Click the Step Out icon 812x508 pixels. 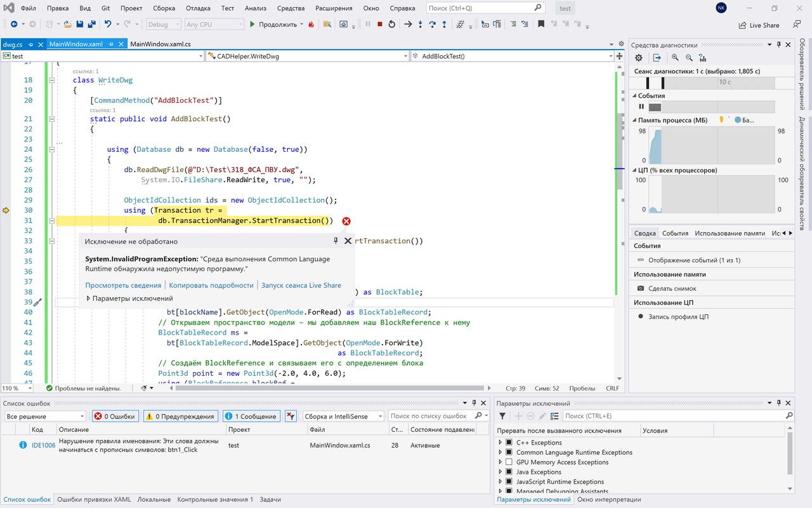[x=445, y=24]
